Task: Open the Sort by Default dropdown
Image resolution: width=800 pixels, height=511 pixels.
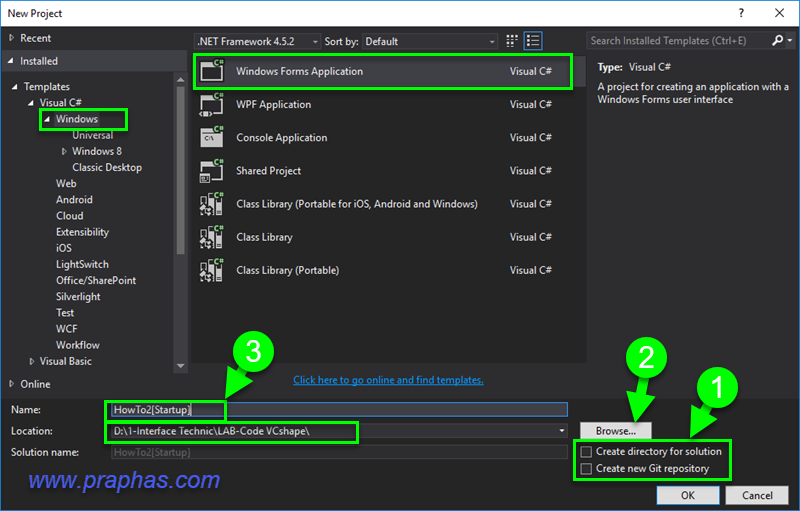Action: click(430, 41)
